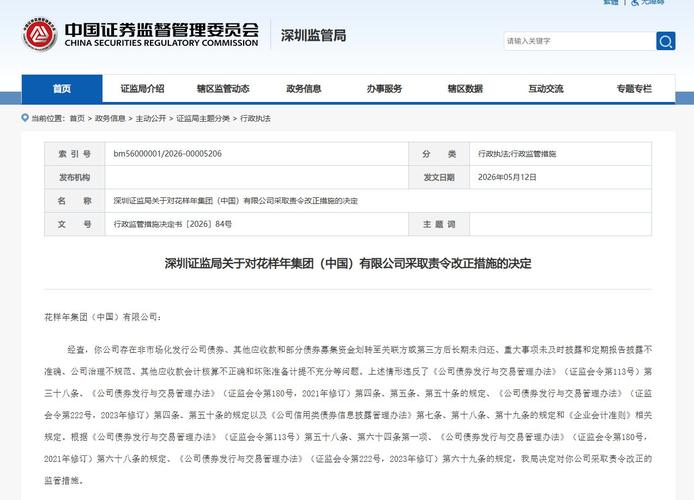Open the 办事服务 menu item
Screen dimensions: 694x500
tap(384, 88)
